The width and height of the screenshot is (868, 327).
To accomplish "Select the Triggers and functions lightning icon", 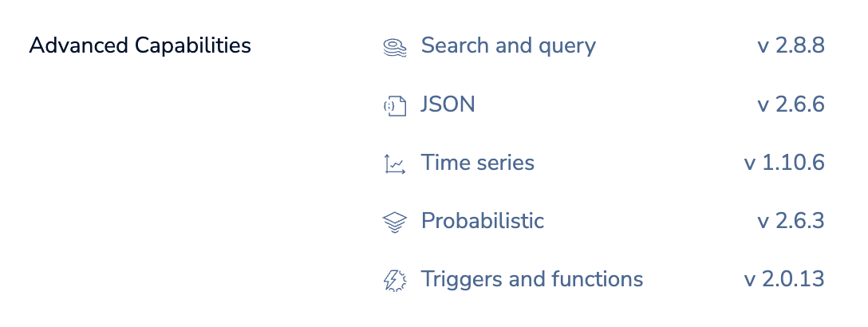I will pyautogui.click(x=395, y=280).
